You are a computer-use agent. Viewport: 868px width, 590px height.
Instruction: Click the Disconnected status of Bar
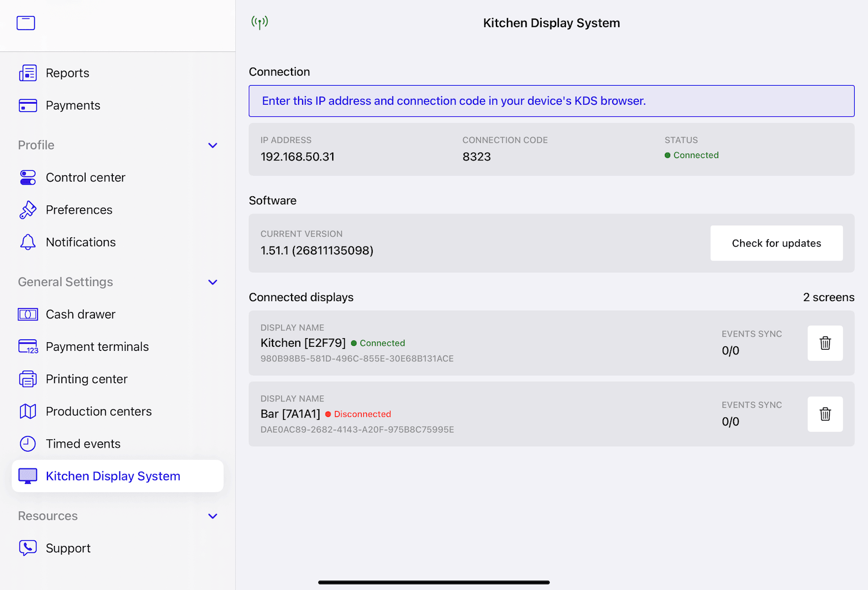pos(358,414)
